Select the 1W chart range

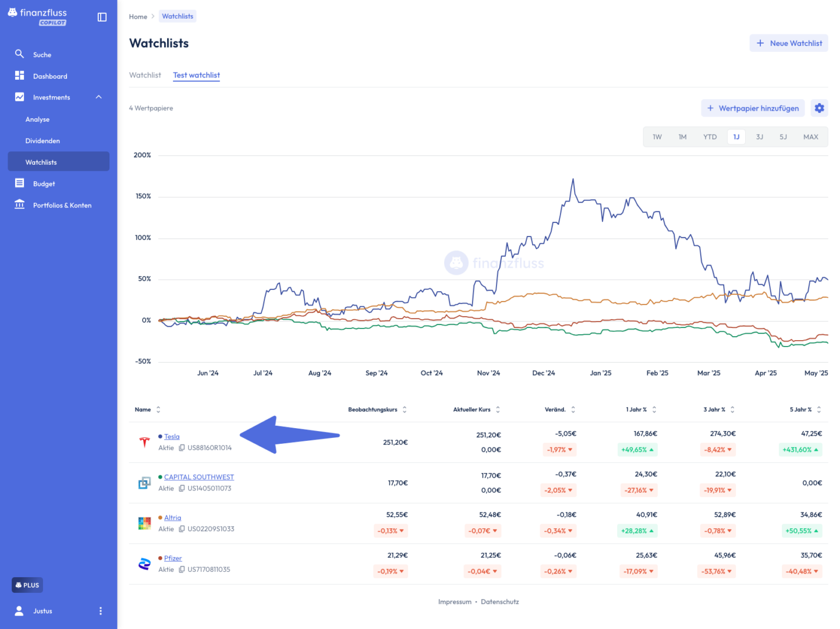tap(657, 137)
